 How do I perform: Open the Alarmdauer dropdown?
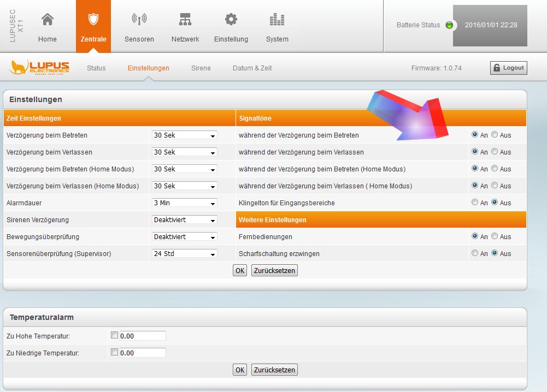coord(185,203)
